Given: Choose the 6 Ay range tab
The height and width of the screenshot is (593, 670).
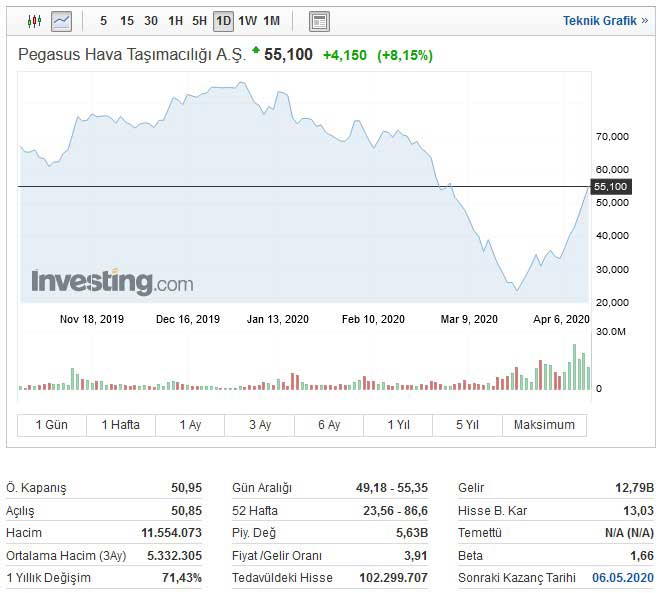Looking at the screenshot, I should pyautogui.click(x=329, y=425).
